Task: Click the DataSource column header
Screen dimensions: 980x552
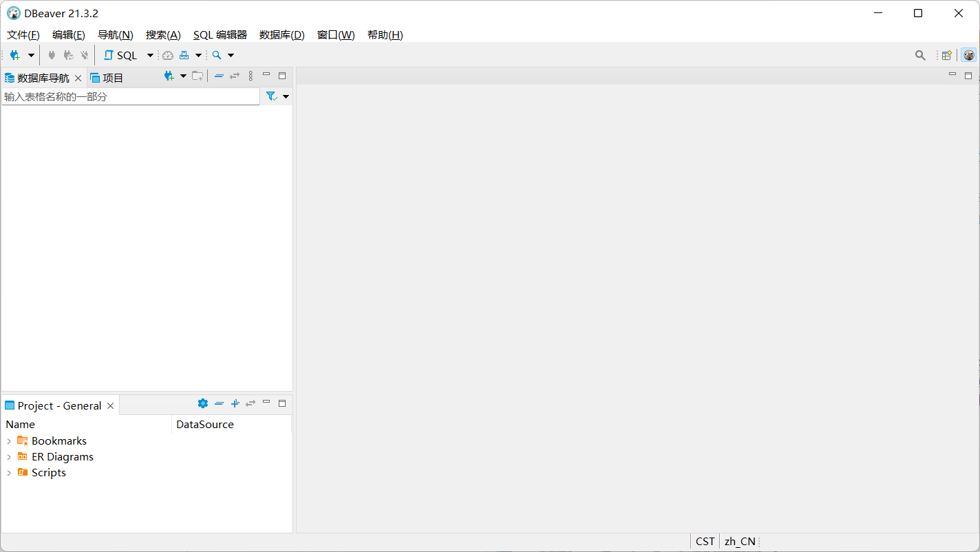Action: (x=231, y=425)
